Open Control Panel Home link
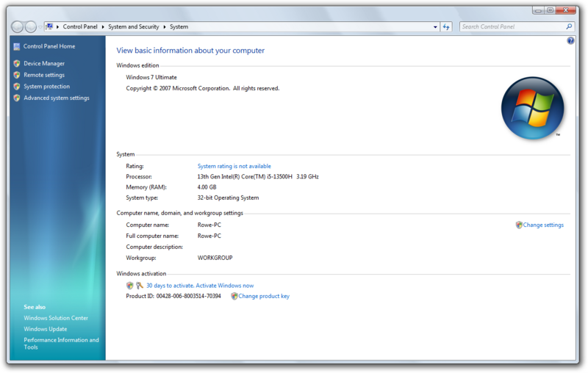 [x=49, y=46]
